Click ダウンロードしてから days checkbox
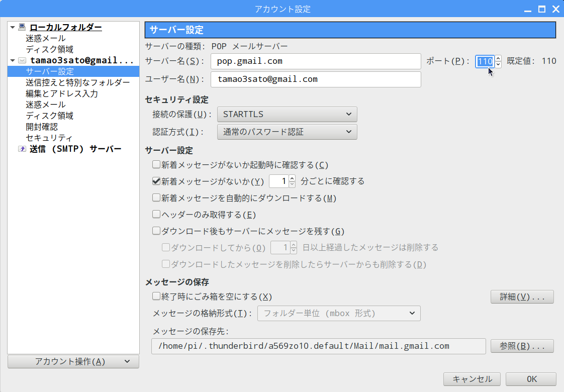 coord(166,247)
